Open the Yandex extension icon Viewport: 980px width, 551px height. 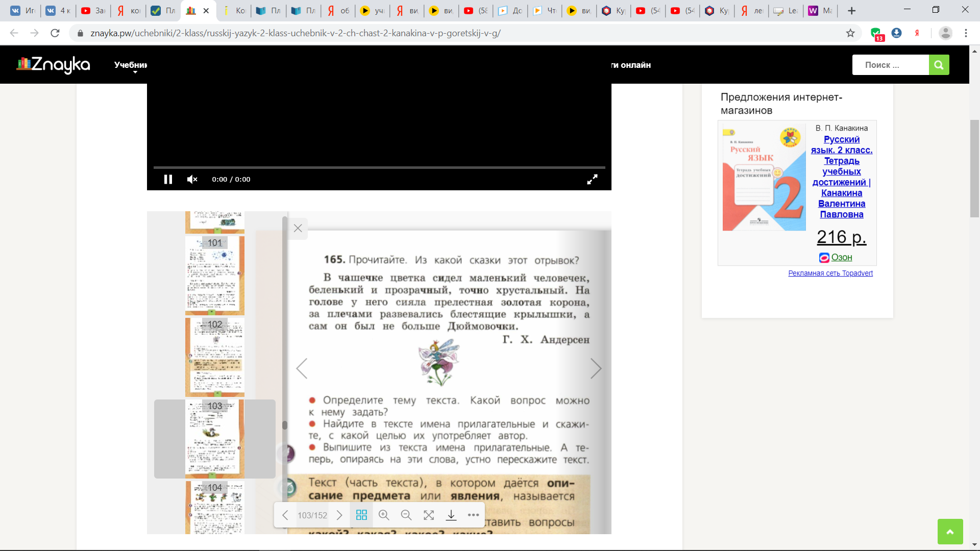[917, 33]
